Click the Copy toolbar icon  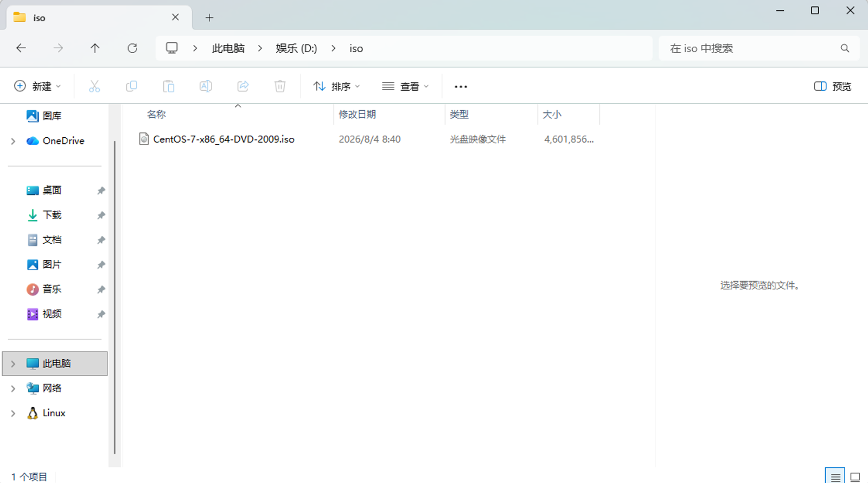coord(131,86)
